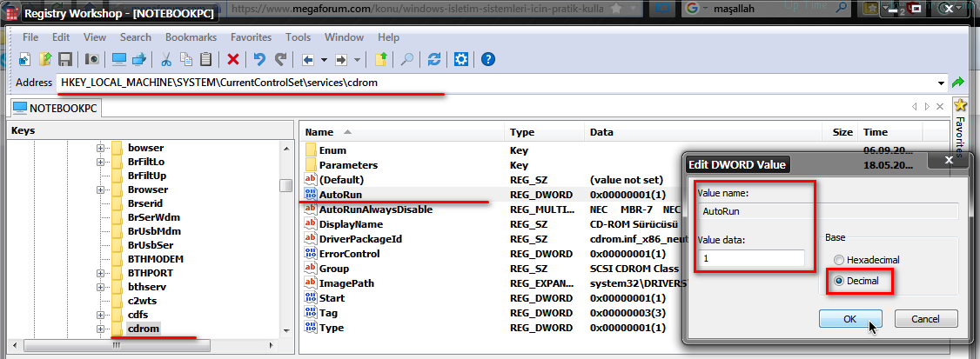The width and height of the screenshot is (980, 359).
Task: Click the Refresh toolbar icon
Action: click(434, 59)
